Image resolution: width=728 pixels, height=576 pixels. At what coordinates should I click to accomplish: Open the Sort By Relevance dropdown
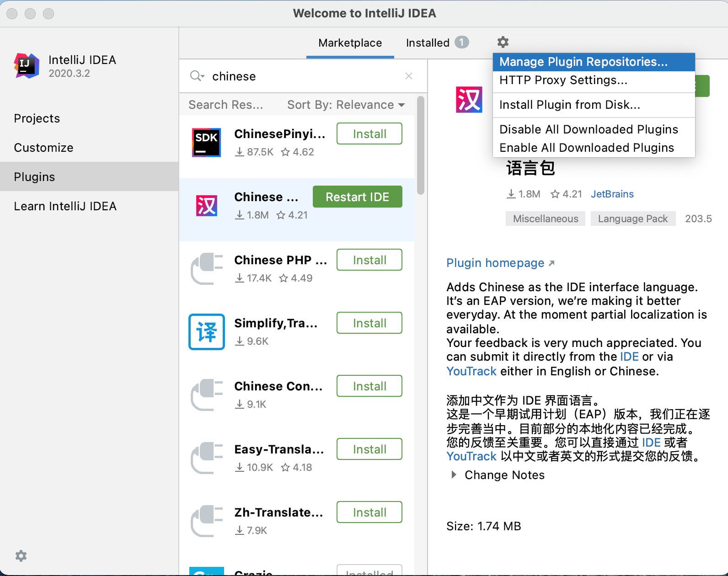(346, 105)
